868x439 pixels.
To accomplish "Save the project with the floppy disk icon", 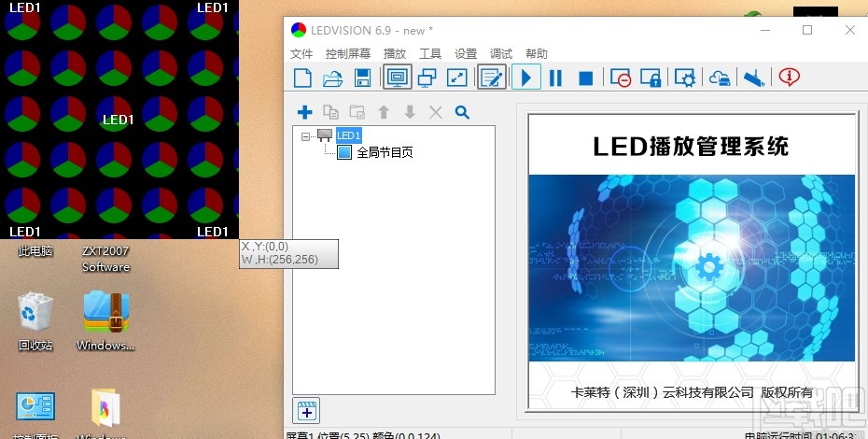I will point(362,78).
